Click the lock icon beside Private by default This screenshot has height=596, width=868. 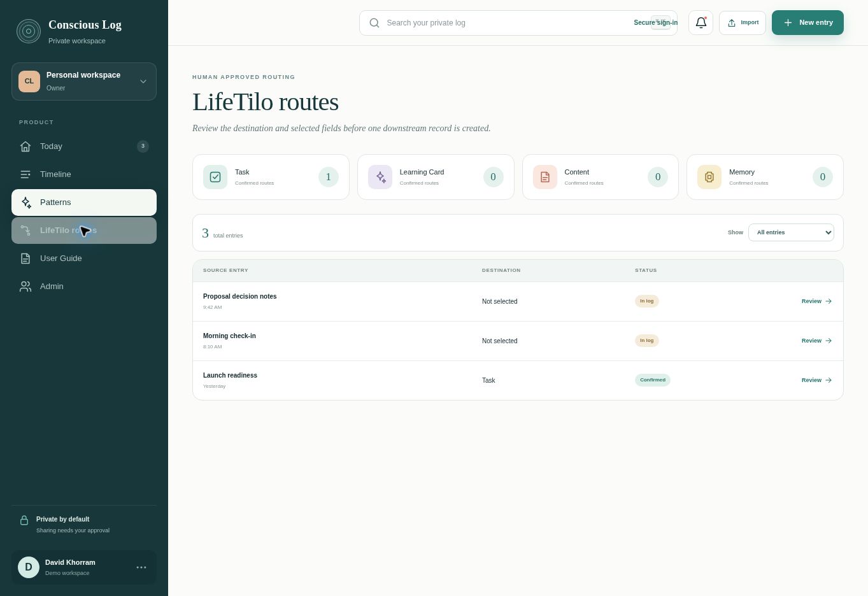(x=24, y=520)
